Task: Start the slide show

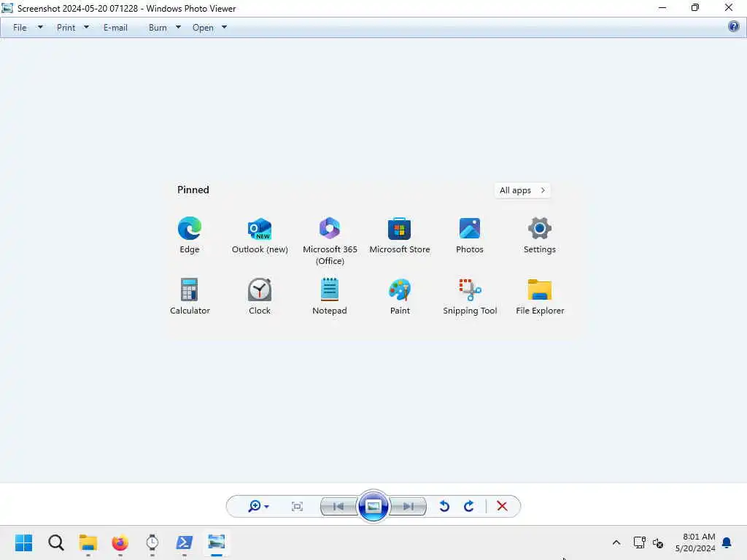Action: 373,506
